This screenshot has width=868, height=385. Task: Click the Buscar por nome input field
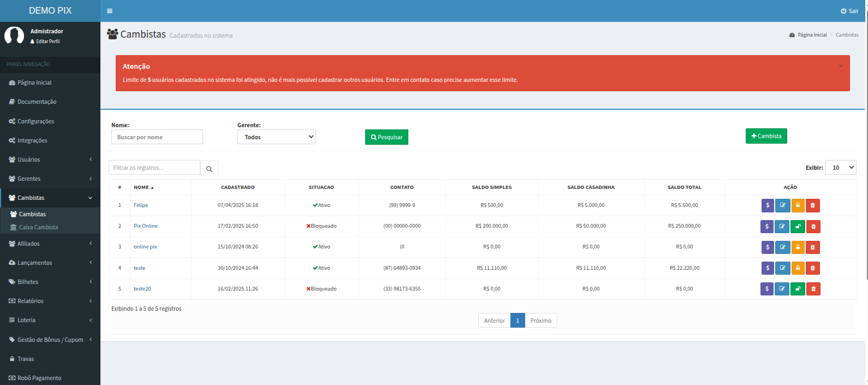(x=157, y=137)
